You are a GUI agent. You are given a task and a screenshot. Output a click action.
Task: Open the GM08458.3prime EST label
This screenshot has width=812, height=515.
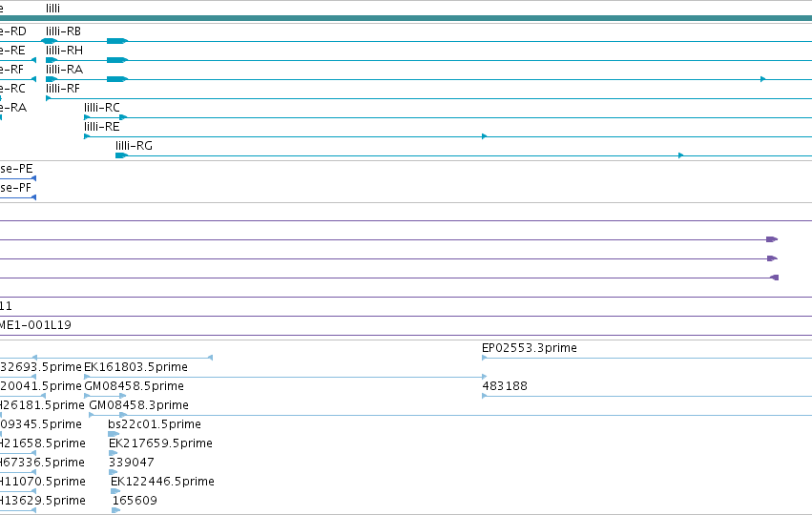pyautogui.click(x=138, y=405)
